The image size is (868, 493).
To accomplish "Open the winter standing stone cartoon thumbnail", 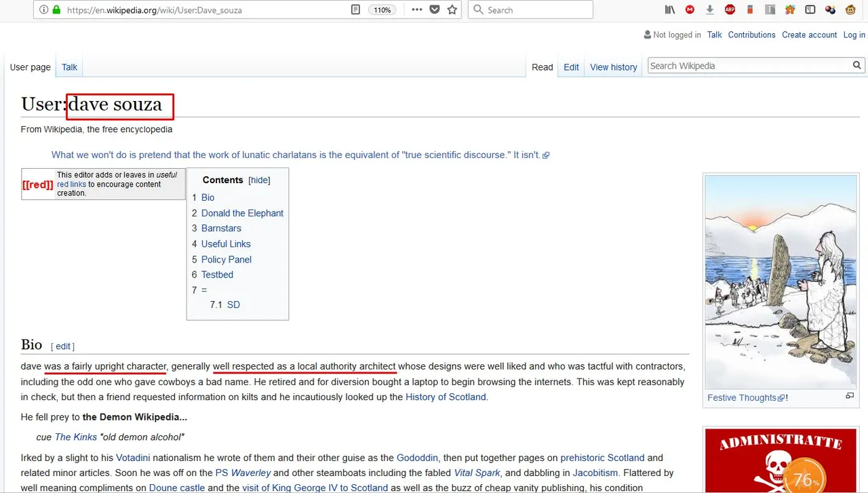I will pos(779,282).
